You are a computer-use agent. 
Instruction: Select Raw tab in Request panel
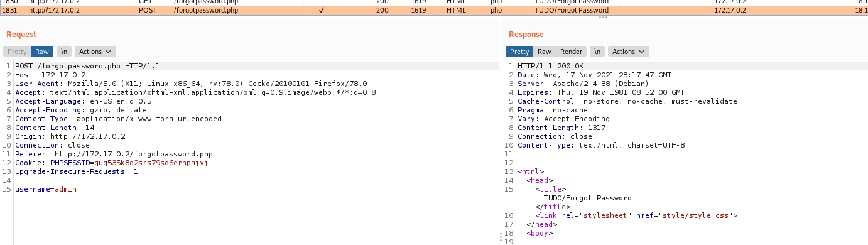42,52
